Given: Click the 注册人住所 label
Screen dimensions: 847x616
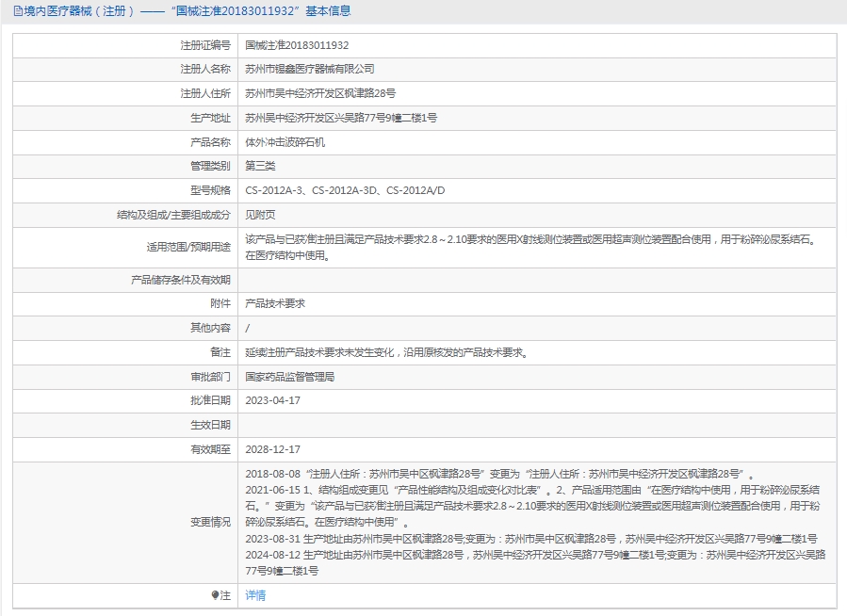Looking at the screenshot, I should (x=205, y=93).
